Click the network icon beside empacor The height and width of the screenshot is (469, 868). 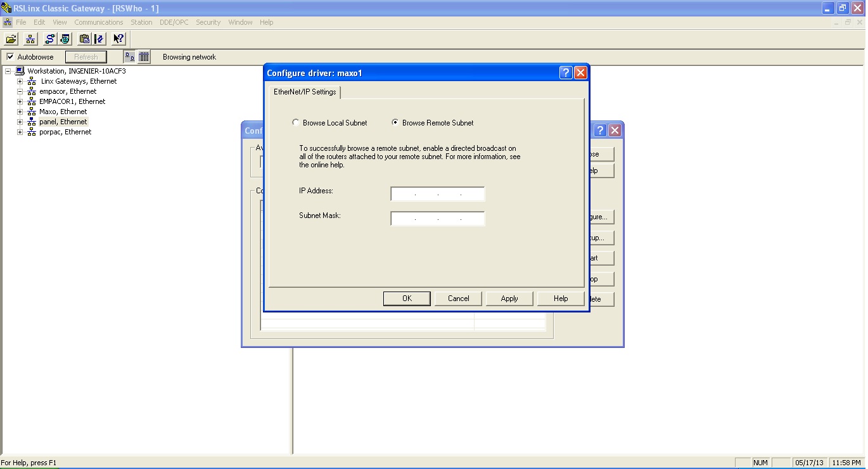pos(32,91)
